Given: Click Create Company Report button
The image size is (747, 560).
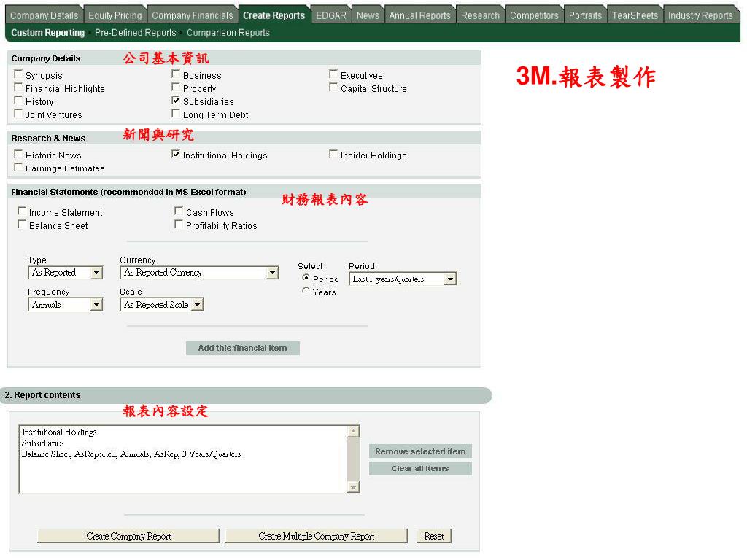Looking at the screenshot, I should point(128,536).
